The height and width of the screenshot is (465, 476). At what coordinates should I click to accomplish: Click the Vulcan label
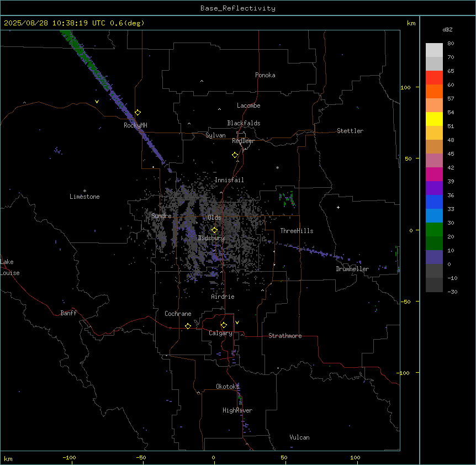[300, 437]
